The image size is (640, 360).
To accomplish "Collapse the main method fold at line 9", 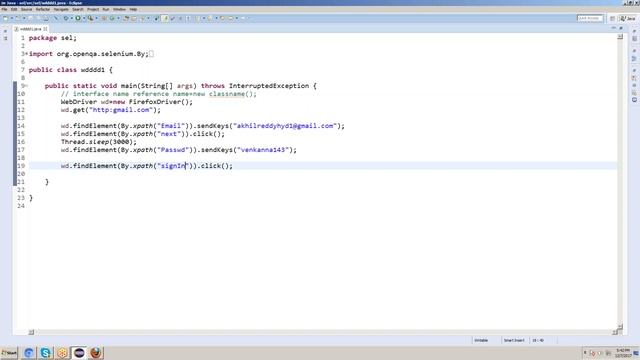I will (x=27, y=86).
